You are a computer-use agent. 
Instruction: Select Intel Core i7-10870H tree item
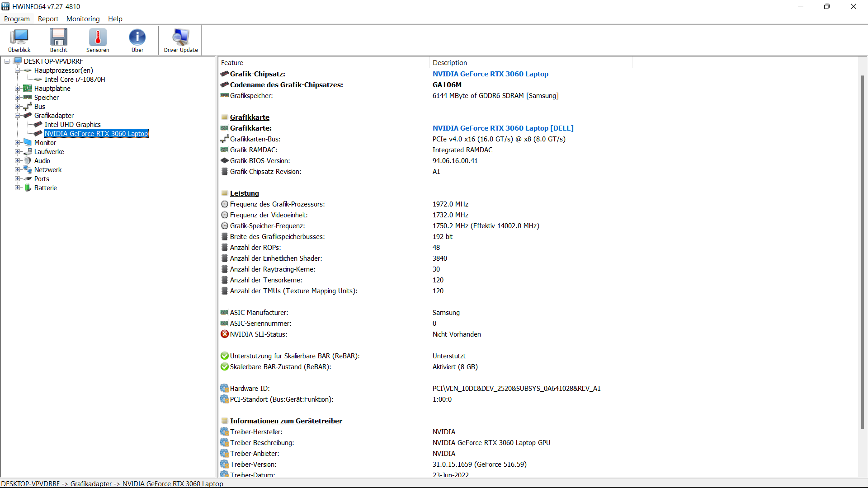(75, 80)
